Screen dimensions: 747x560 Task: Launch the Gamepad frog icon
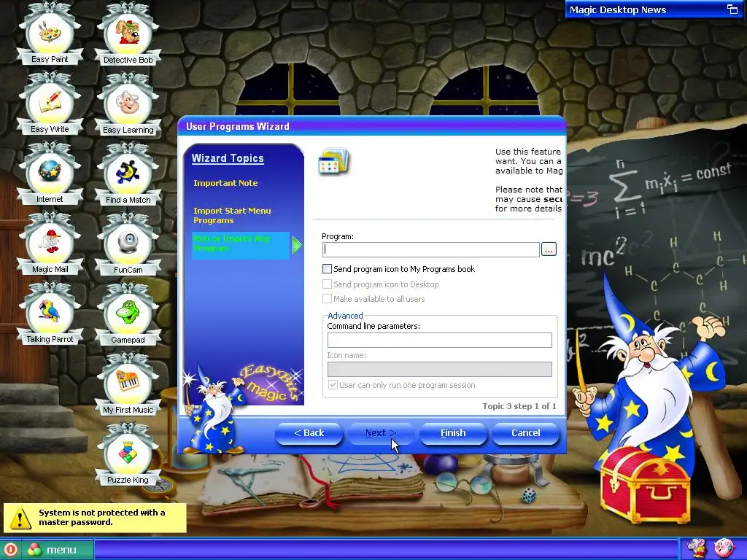pyautogui.click(x=128, y=314)
